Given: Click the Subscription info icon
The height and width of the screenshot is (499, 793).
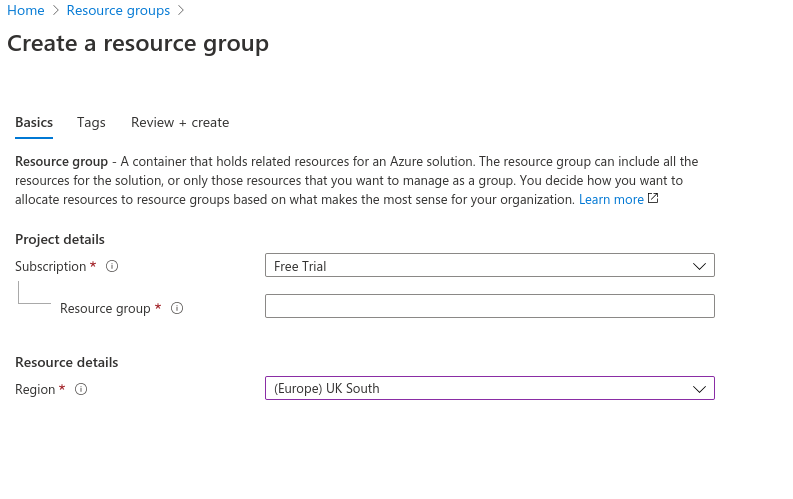Looking at the screenshot, I should pyautogui.click(x=112, y=267).
